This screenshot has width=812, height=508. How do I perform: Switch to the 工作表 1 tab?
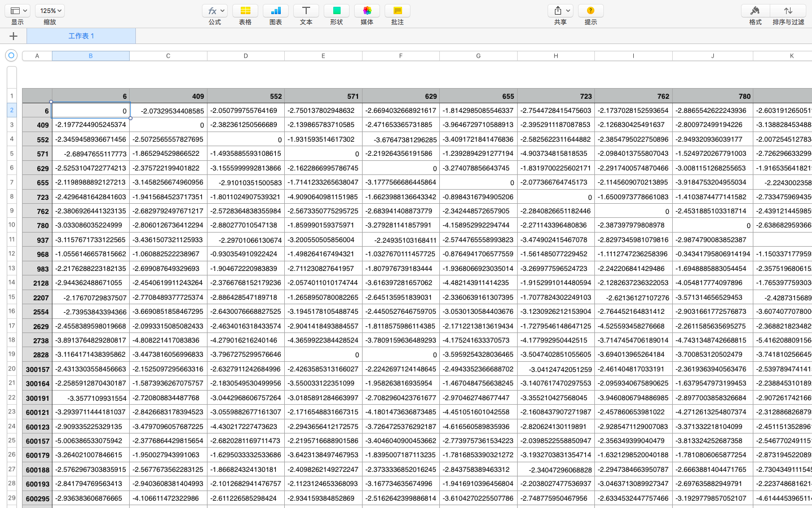click(x=81, y=36)
